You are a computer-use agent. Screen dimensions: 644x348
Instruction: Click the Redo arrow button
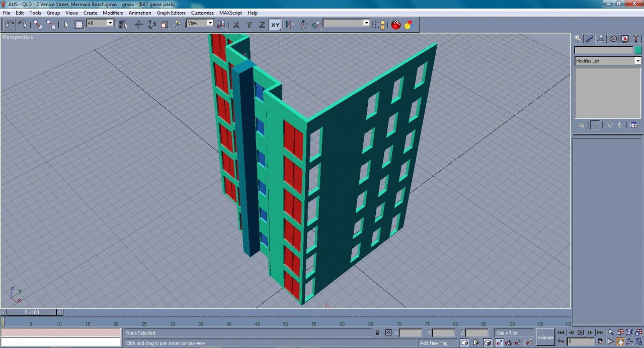coord(23,24)
